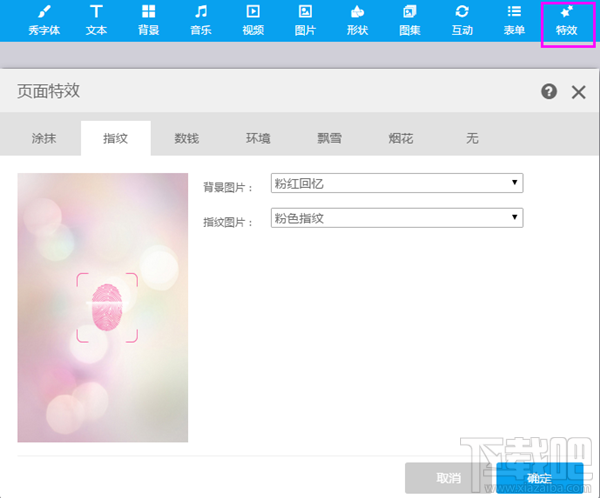Open the 形状 shapes tool
This screenshot has height=498, width=600.
point(357,21)
